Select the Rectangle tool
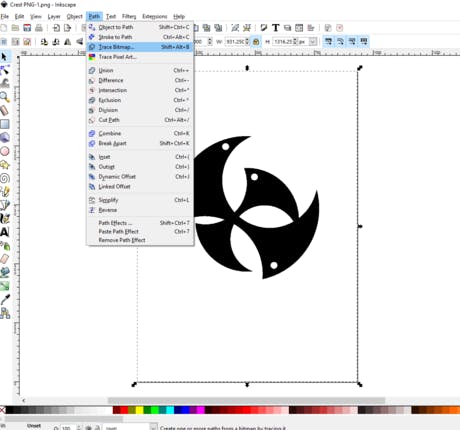 click(x=4, y=124)
